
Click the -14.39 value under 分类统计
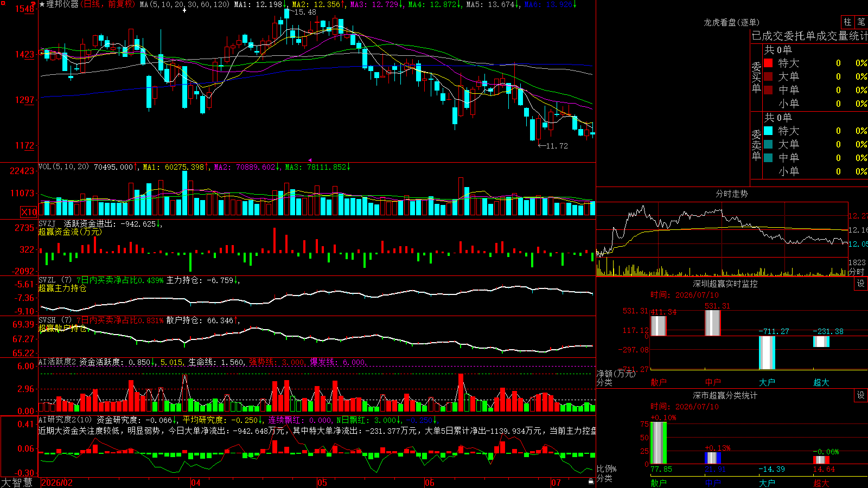771,469
